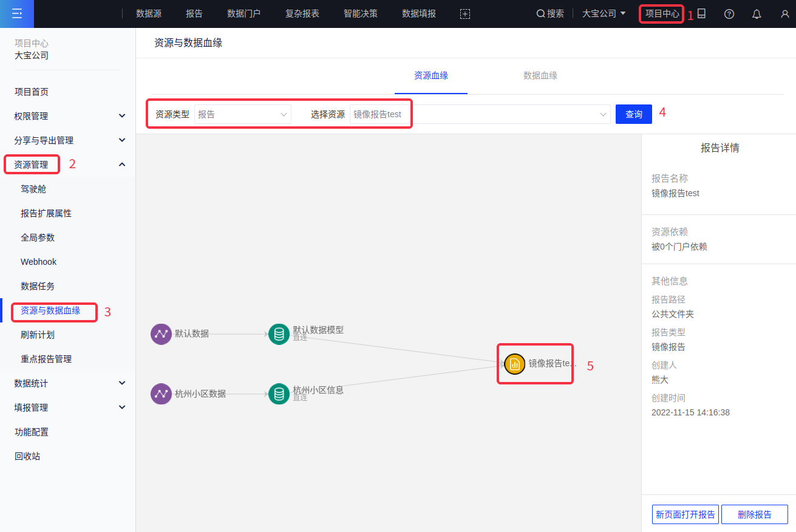The image size is (796, 532).
Task: Click the 查询 button
Action: click(x=633, y=114)
